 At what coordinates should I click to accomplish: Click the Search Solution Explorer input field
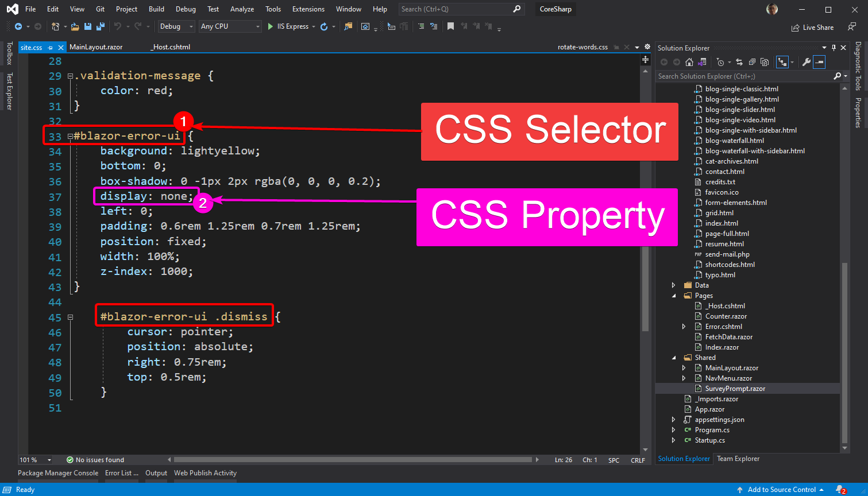pyautogui.click(x=744, y=76)
